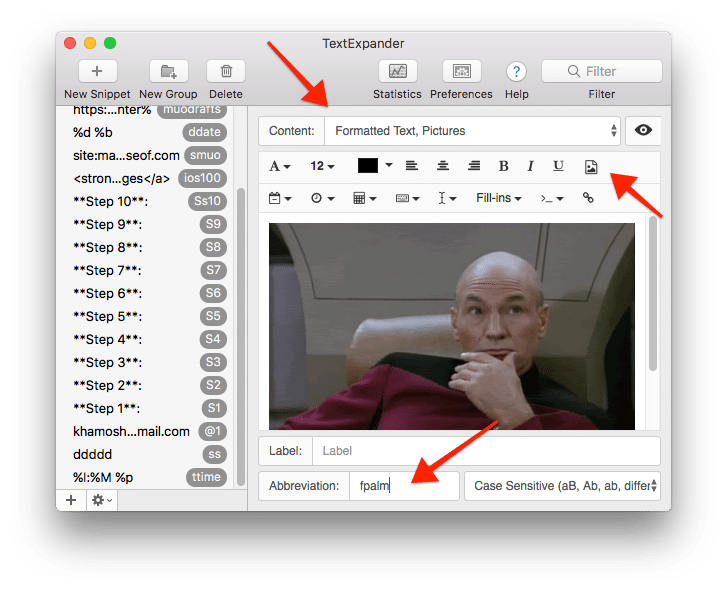Image resolution: width=727 pixels, height=591 pixels.
Task: Delete snippet using the trash icon
Action: tap(226, 71)
